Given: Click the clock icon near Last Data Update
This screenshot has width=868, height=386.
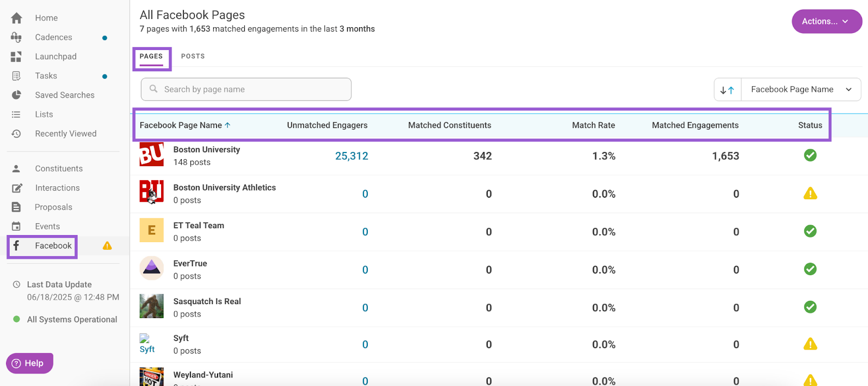Looking at the screenshot, I should (x=17, y=284).
